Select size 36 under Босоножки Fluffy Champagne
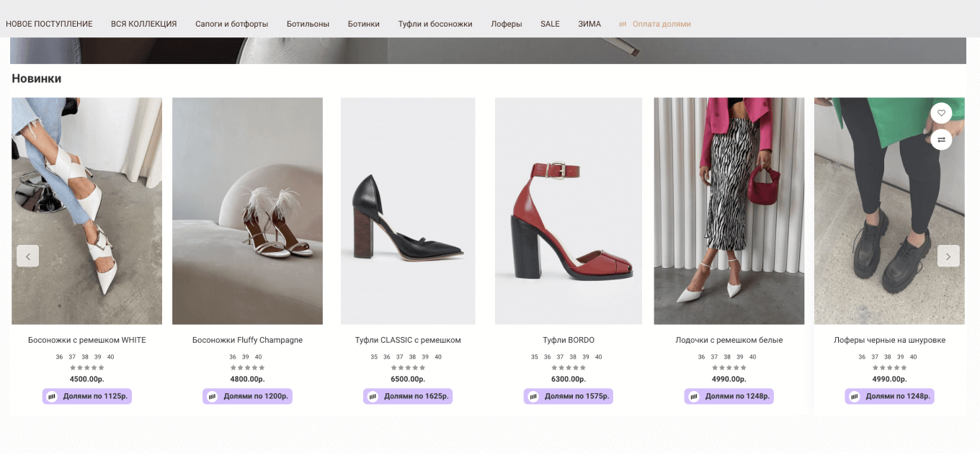 [233, 356]
